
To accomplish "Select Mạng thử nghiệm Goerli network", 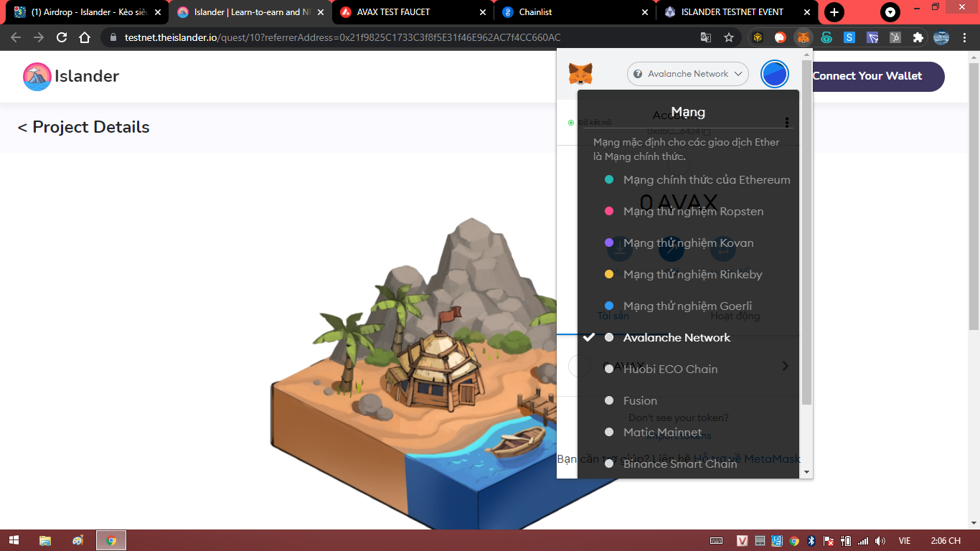I will click(688, 306).
